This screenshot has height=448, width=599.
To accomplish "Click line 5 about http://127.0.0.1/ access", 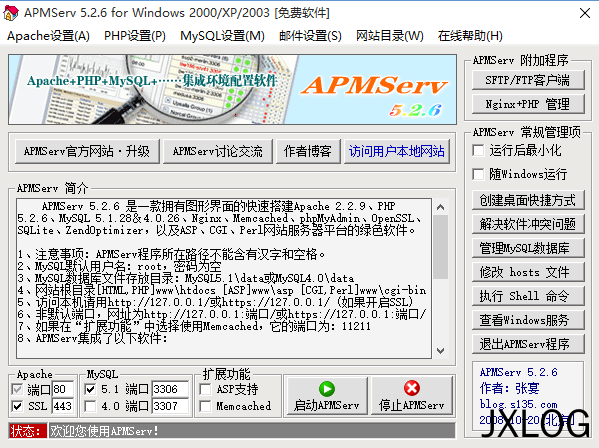I will pos(215,302).
